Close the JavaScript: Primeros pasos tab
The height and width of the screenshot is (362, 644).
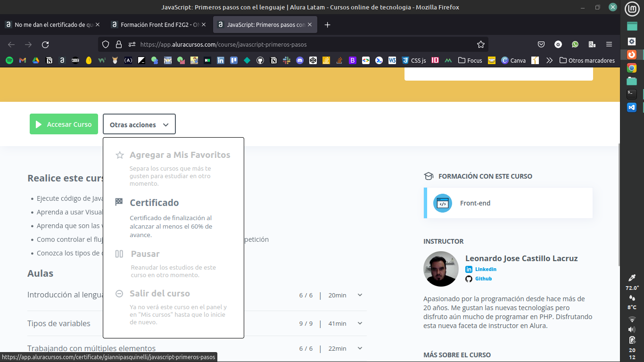pyautogui.click(x=310, y=25)
